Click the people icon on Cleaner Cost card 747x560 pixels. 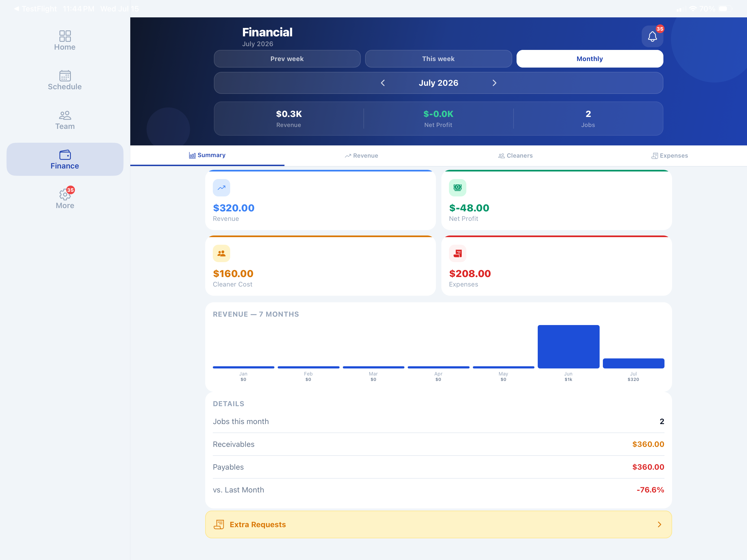point(221,253)
